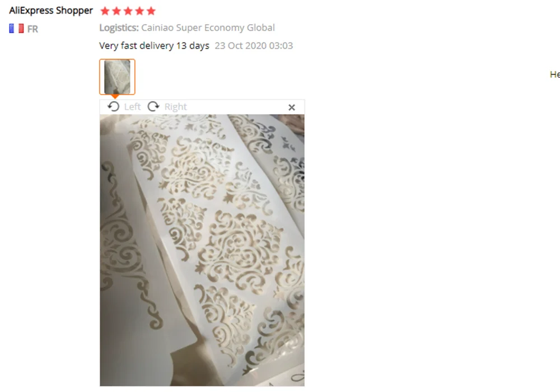
Task: Click the "Left" rotate label
Action: (133, 107)
